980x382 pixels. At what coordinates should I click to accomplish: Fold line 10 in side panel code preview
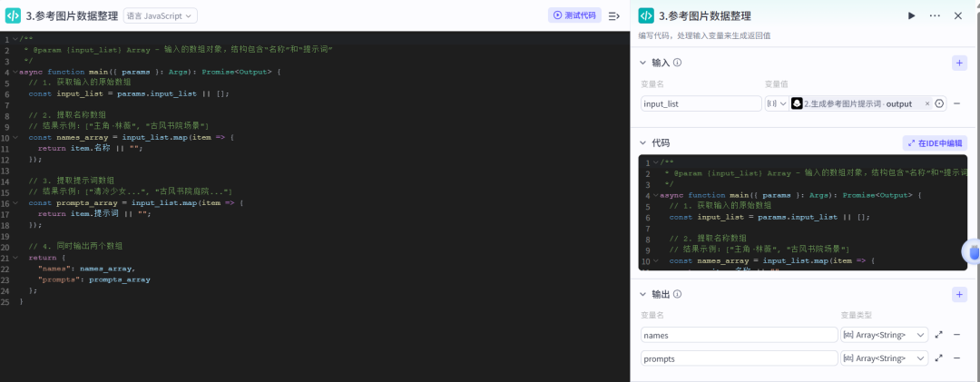(x=656, y=261)
